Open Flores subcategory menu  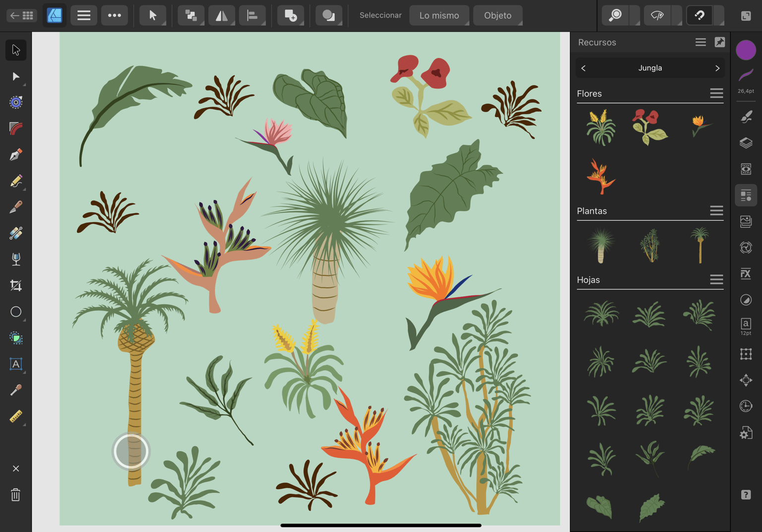(716, 93)
